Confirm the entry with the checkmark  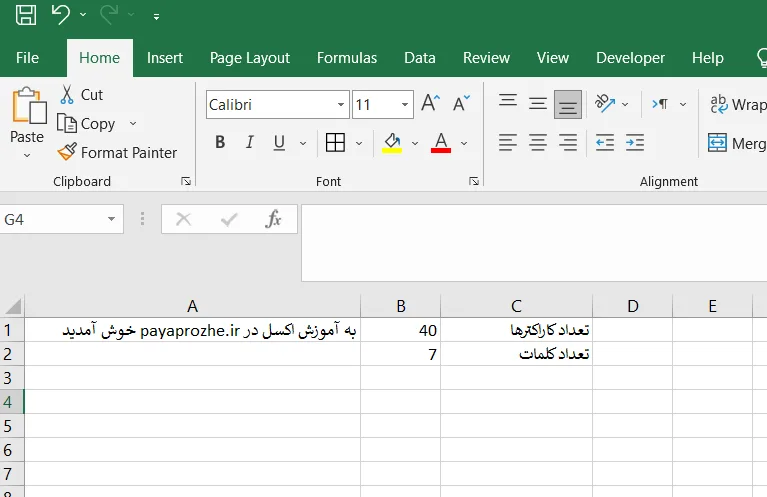coord(228,219)
